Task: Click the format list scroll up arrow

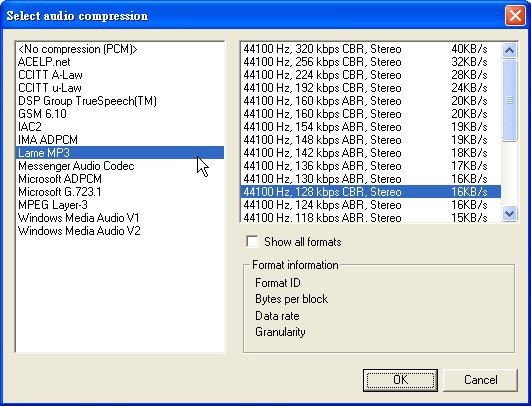Action: (x=509, y=50)
